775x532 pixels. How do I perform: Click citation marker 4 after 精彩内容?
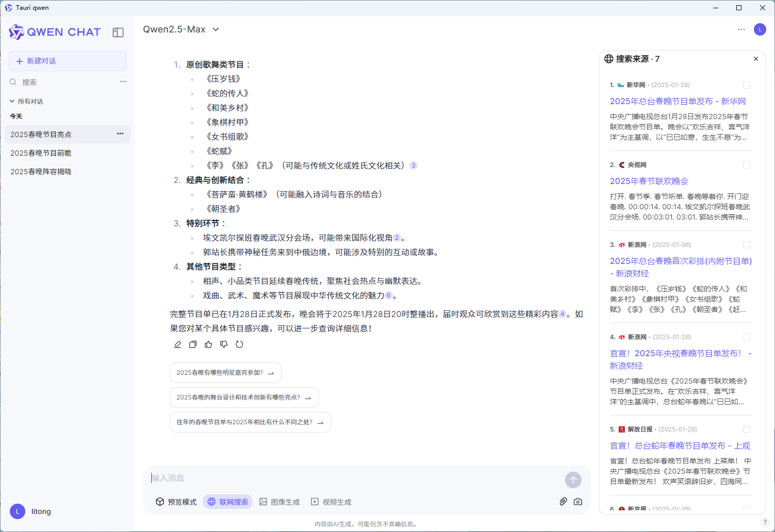[562, 314]
